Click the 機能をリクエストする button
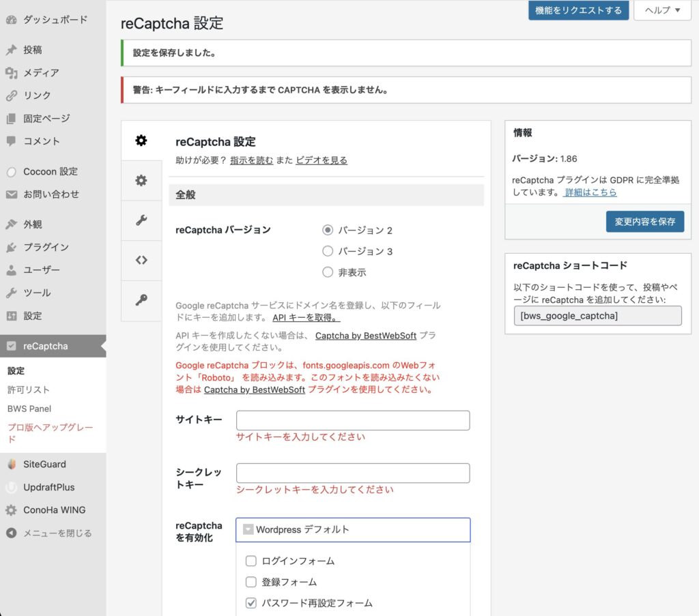 578,10
